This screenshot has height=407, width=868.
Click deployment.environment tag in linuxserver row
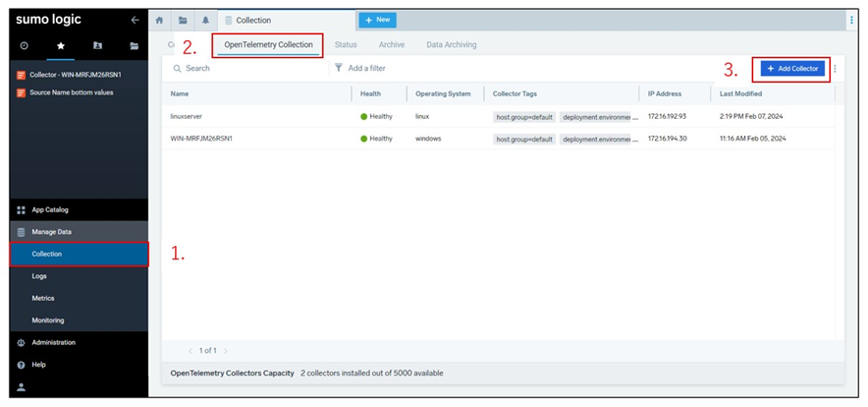[x=596, y=117]
